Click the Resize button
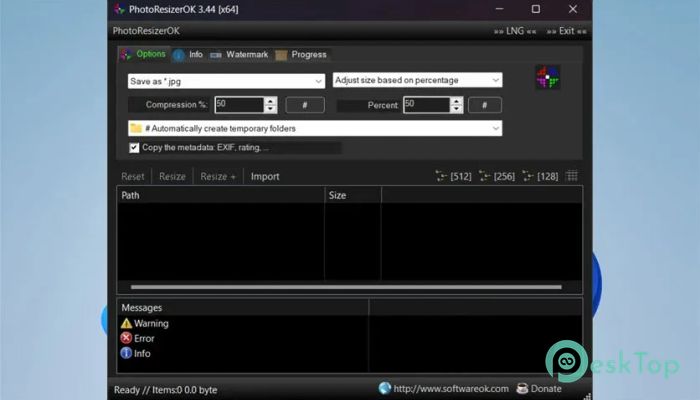 [172, 177]
